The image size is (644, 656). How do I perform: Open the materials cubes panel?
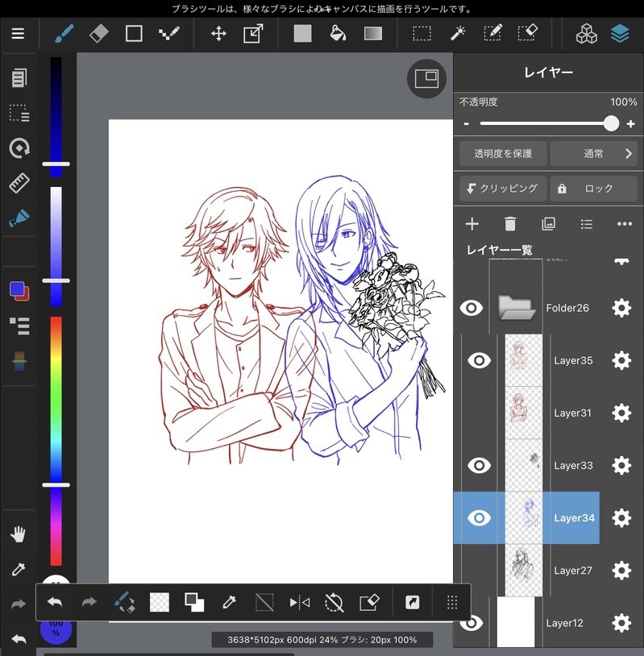click(586, 34)
